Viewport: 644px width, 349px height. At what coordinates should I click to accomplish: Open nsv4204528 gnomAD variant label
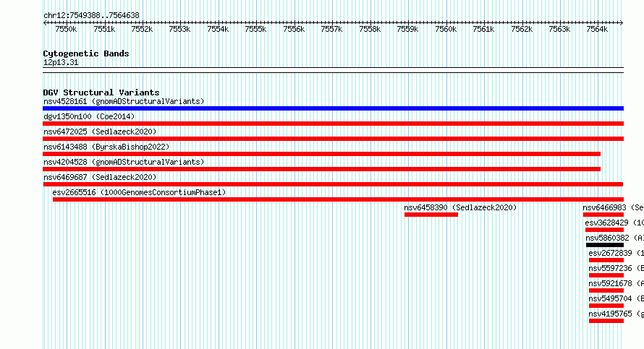click(124, 163)
